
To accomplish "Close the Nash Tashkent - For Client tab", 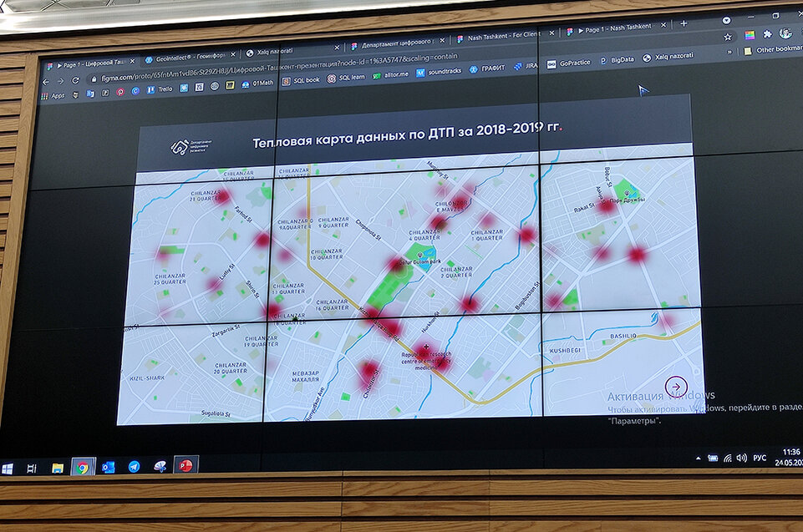I will pyautogui.click(x=551, y=33).
